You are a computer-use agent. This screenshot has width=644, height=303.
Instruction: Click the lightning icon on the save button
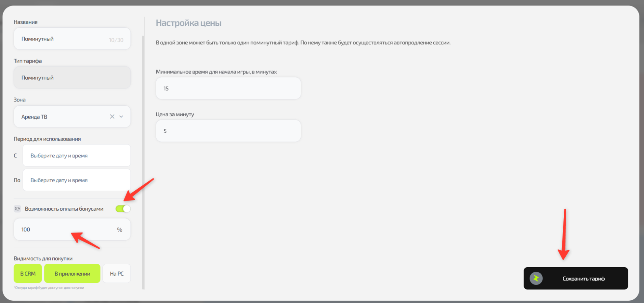[536, 279]
